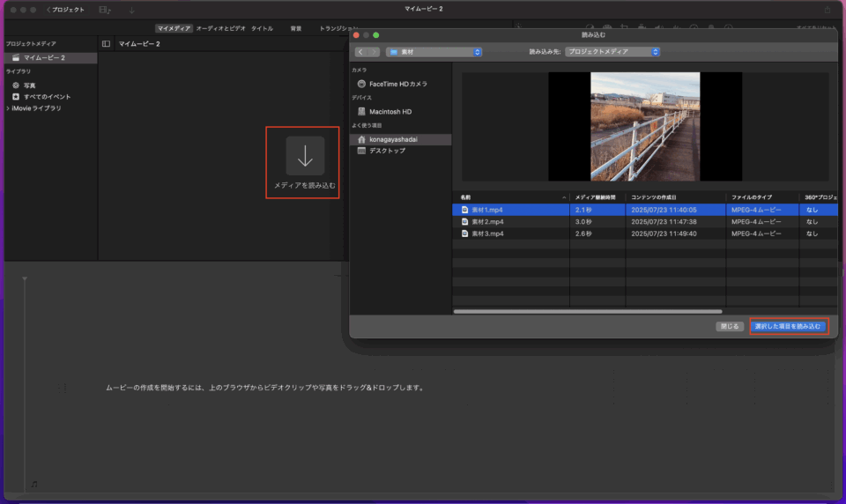The image size is (846, 504).
Task: Select すべてのイベント in the library sidebar
Action: pos(47,97)
